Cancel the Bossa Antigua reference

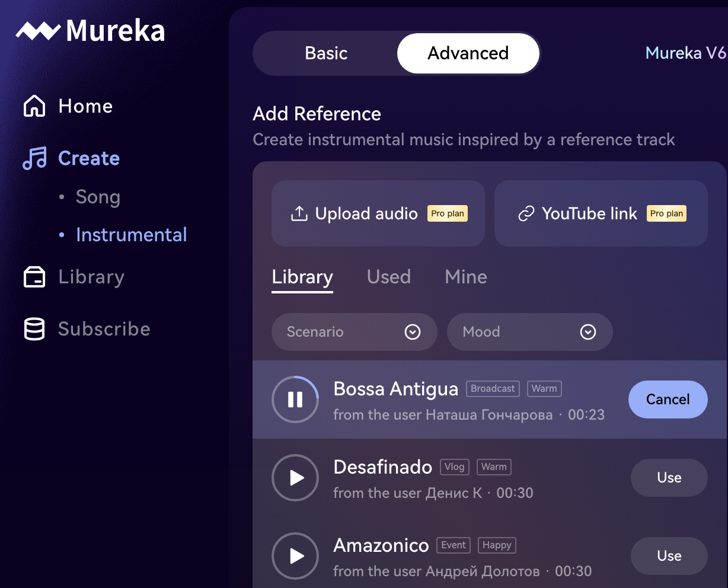(668, 400)
